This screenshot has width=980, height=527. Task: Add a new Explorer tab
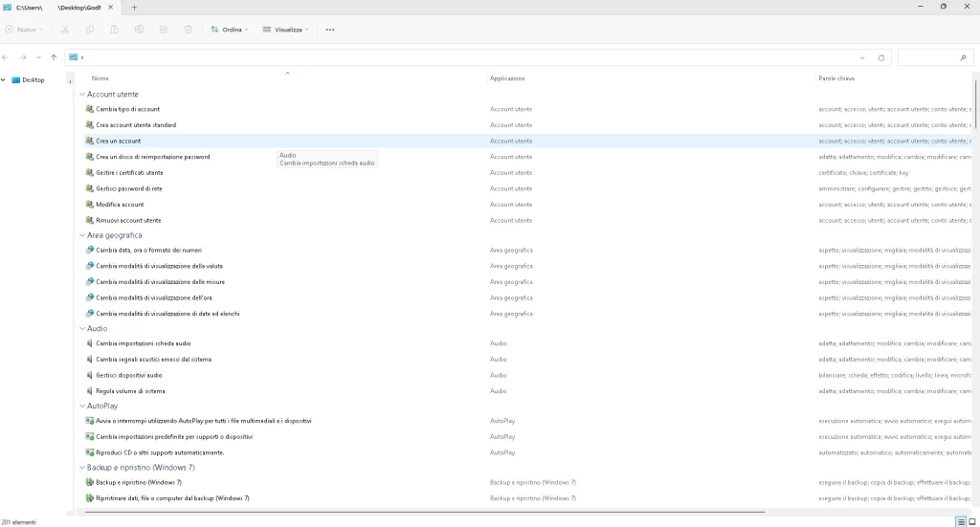point(134,8)
